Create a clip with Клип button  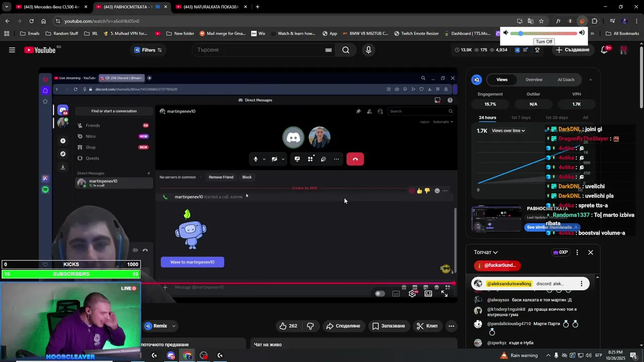point(427,326)
